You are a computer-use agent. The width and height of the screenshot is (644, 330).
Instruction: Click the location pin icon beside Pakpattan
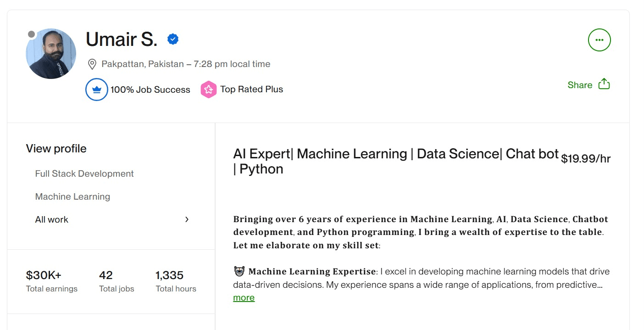[92, 64]
